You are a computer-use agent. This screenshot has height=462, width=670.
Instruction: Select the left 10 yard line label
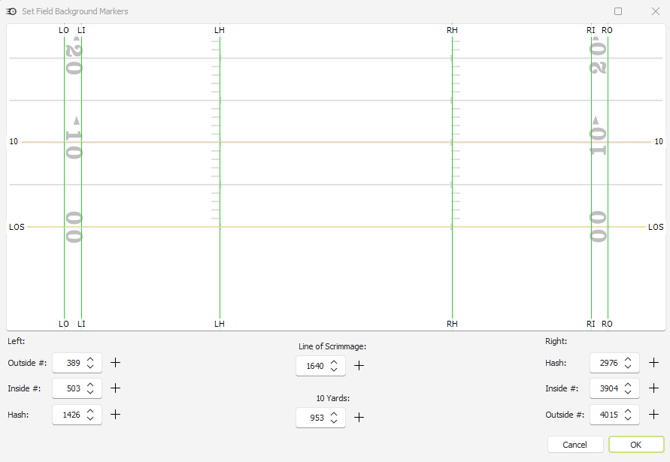[x=14, y=141]
